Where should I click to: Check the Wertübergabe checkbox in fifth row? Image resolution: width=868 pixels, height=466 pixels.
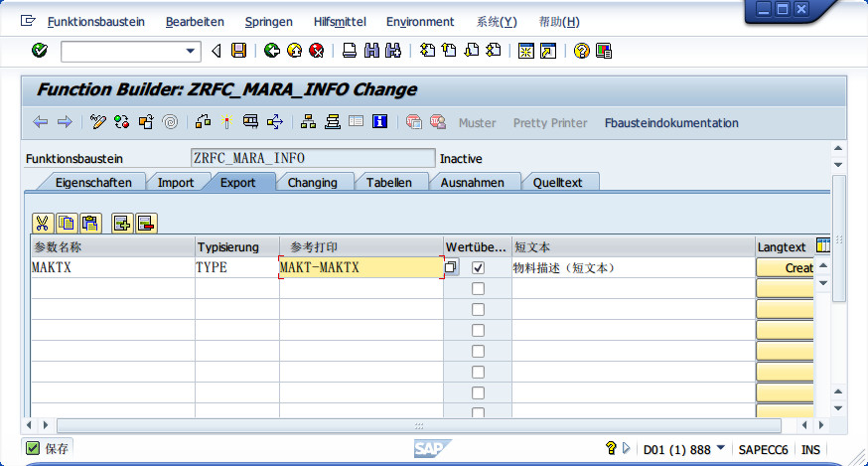coord(479,352)
